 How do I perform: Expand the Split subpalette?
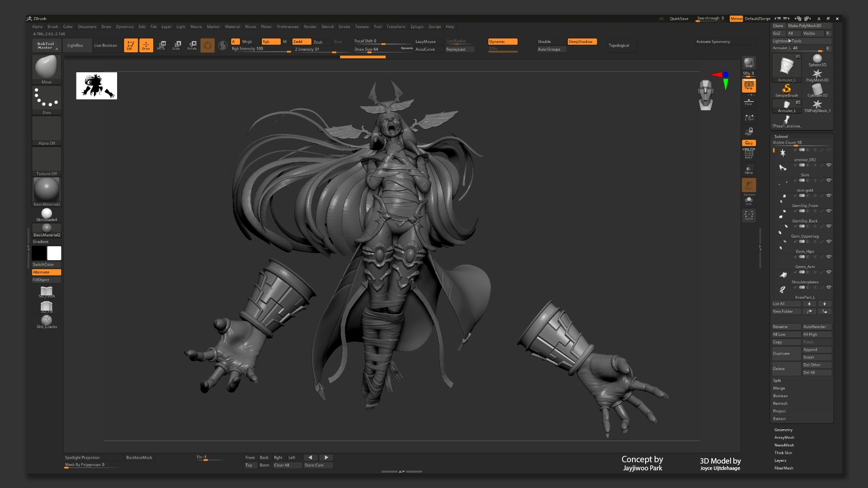click(777, 380)
